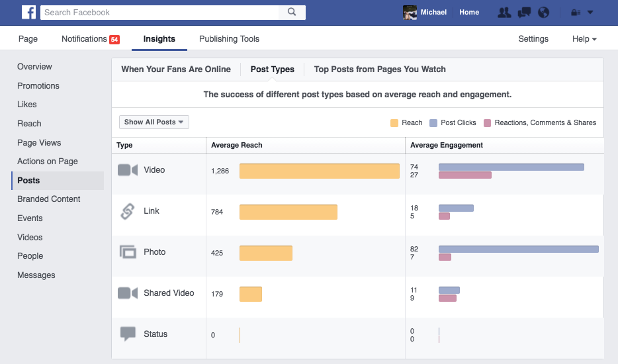Click the Shared Video camera icon
This screenshot has width=618, height=364.
coord(128,293)
